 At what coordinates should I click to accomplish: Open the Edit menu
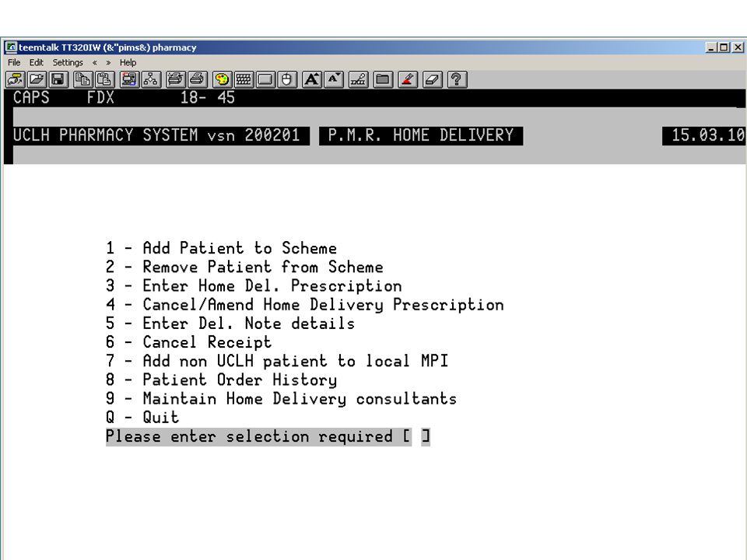coord(37,62)
